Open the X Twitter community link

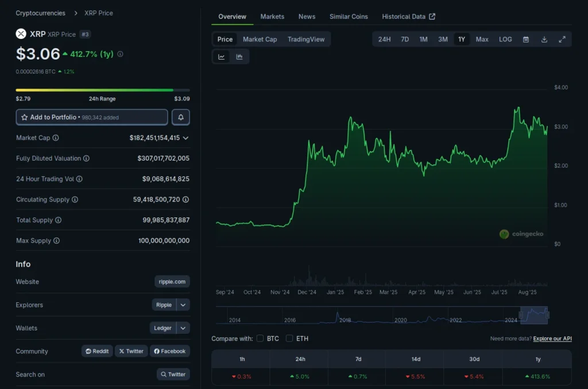[x=131, y=351]
